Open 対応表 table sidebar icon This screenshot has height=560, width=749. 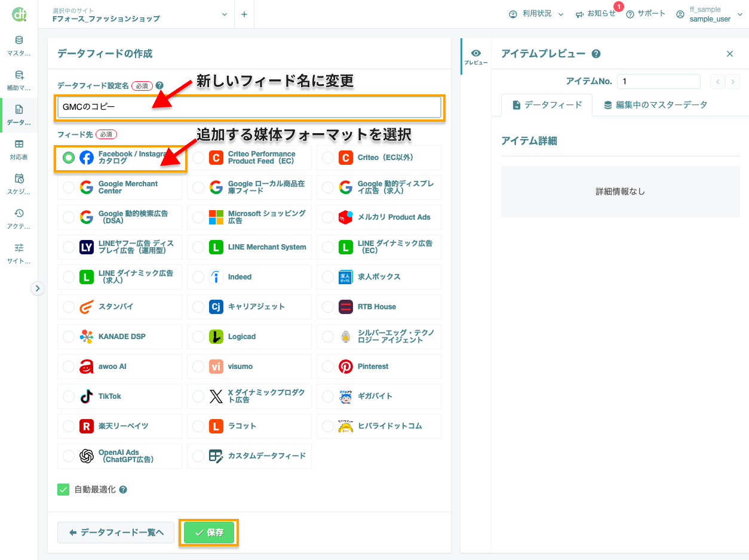click(19, 150)
